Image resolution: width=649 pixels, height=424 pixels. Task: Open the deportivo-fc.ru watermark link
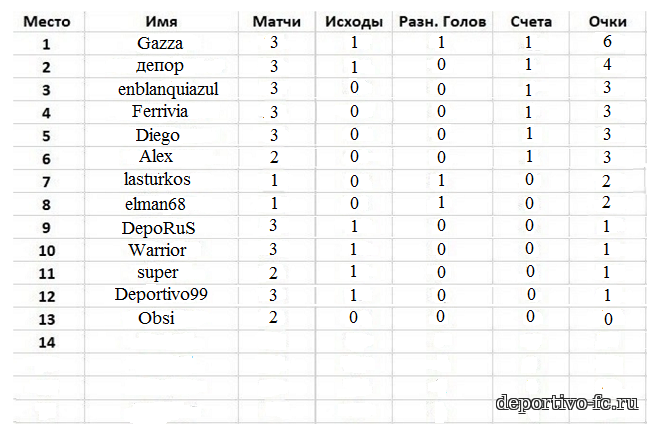pos(567,402)
